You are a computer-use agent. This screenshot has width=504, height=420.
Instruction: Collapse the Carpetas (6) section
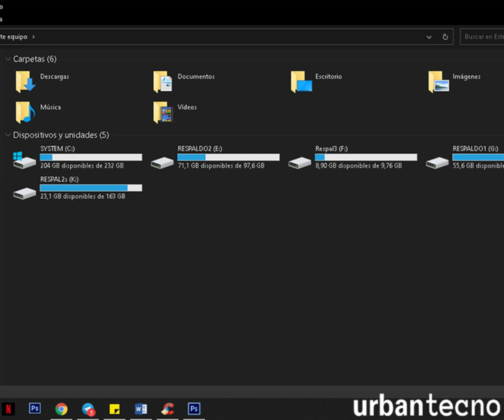tap(8, 59)
